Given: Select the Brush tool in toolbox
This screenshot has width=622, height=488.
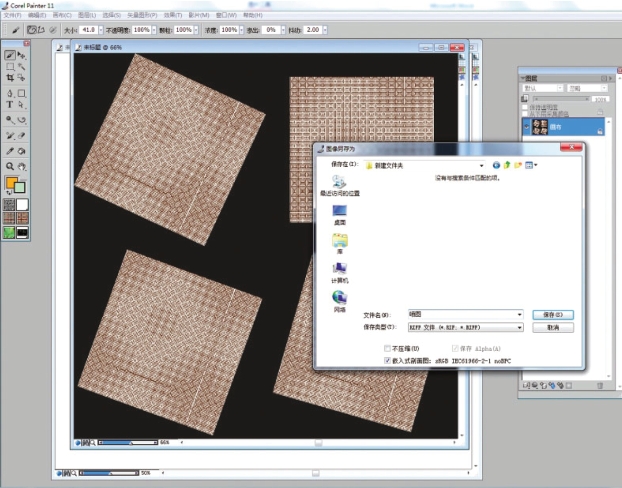Looking at the screenshot, I should coord(9,56).
